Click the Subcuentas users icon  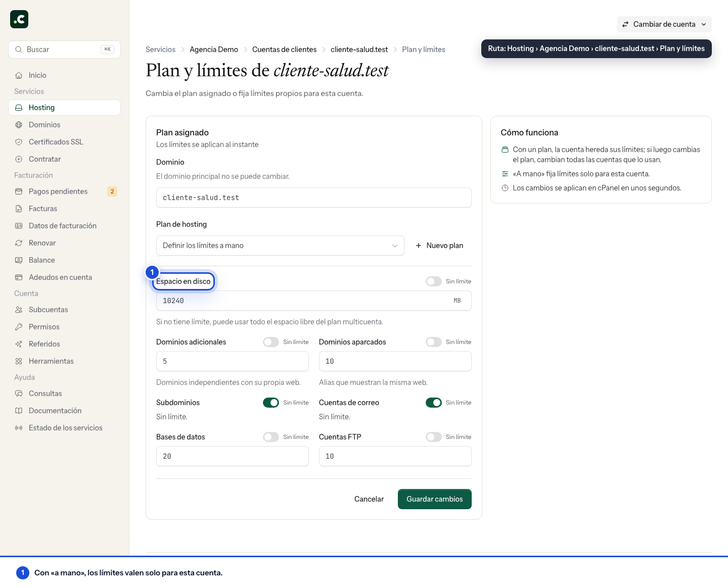19,310
